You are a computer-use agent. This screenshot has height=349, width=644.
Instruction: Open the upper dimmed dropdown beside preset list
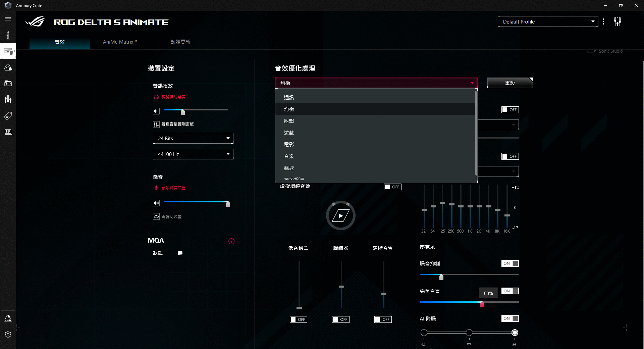(498, 125)
